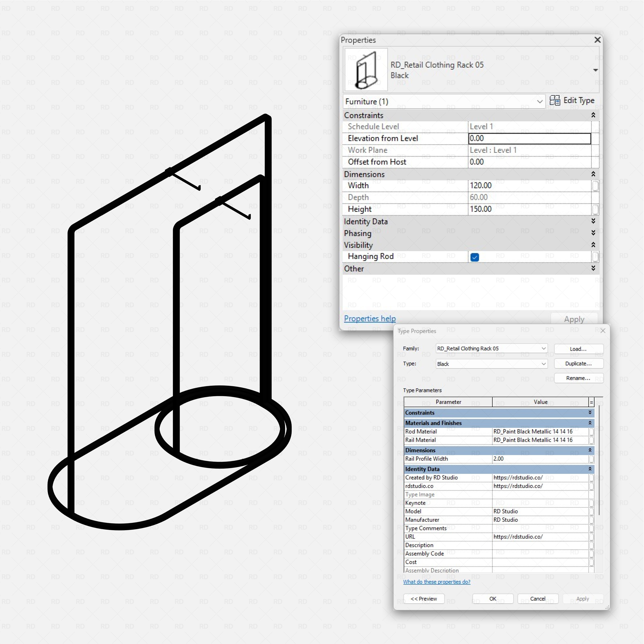This screenshot has height=644, width=644.
Task: Click the Load... button
Action: 579,349
